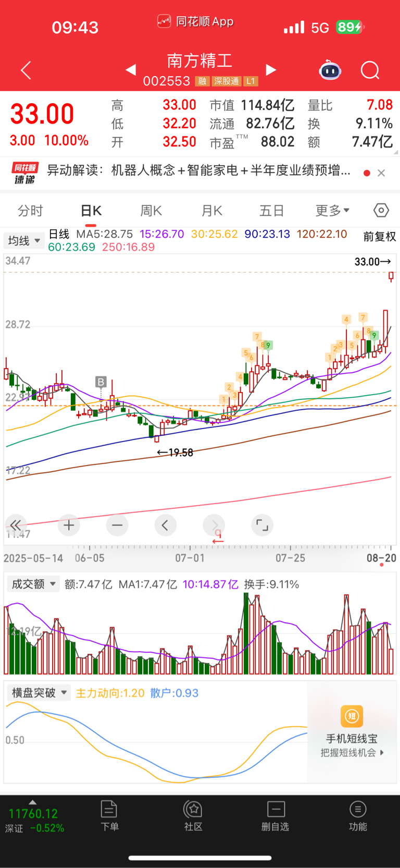Open the AI robot assistant icon
This screenshot has height=868, width=400.
(x=330, y=70)
